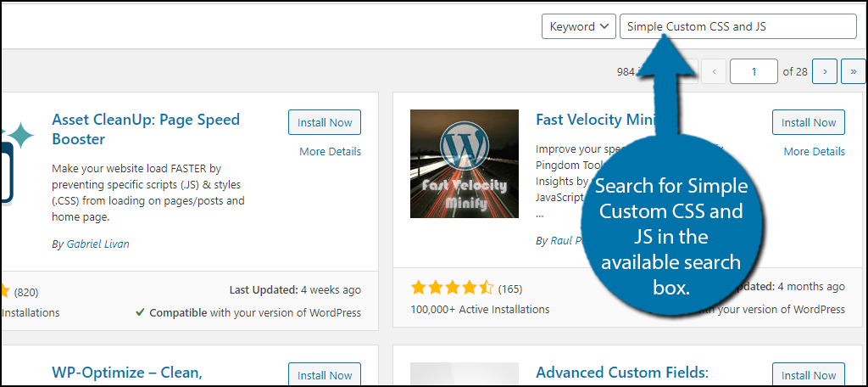
Task: Open author Gabriel Livan's profile link
Action: coord(98,244)
